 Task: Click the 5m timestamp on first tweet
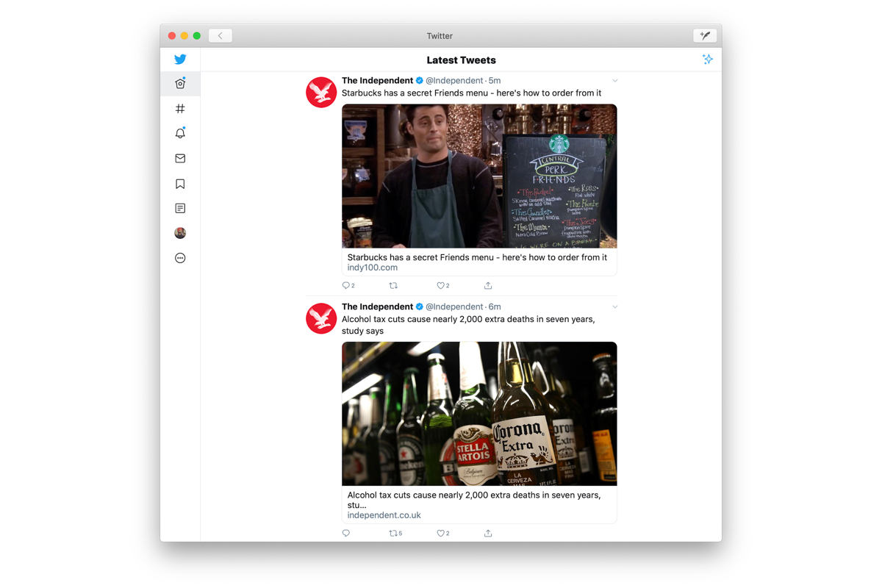click(x=495, y=81)
